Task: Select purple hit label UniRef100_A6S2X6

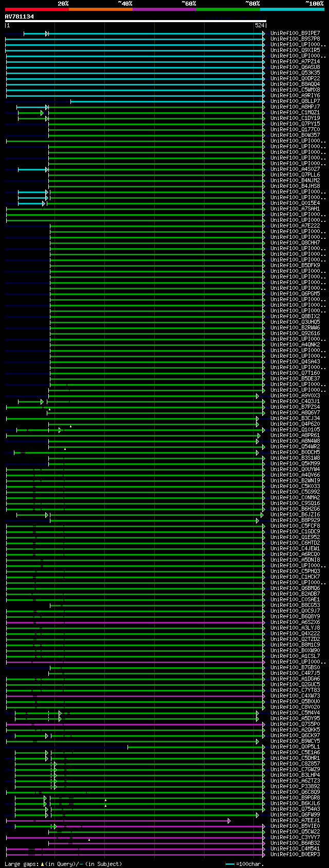Action: tap(295, 622)
